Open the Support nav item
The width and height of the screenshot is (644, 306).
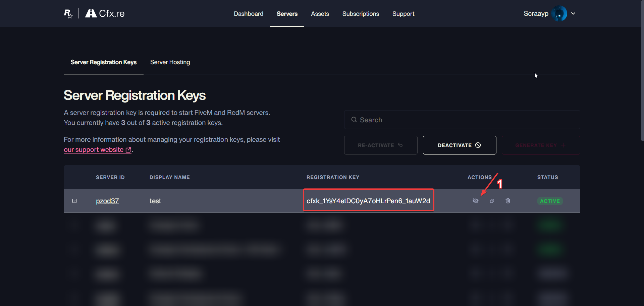[404, 14]
